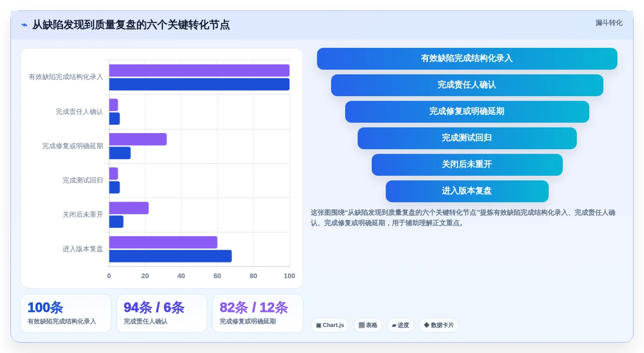644x353 pixels.
Task: Click blue bar for 有效缺陷完成结构化录入
Action: (x=199, y=84)
